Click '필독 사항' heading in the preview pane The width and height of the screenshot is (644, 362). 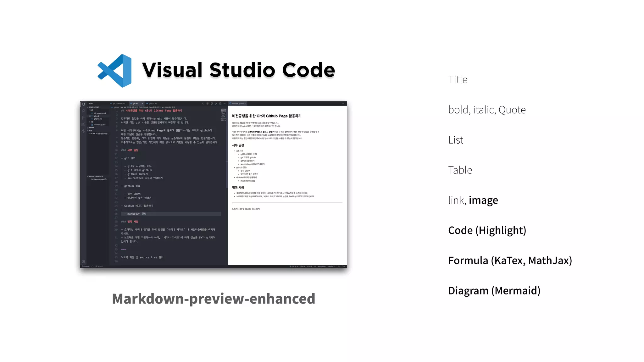click(x=238, y=188)
